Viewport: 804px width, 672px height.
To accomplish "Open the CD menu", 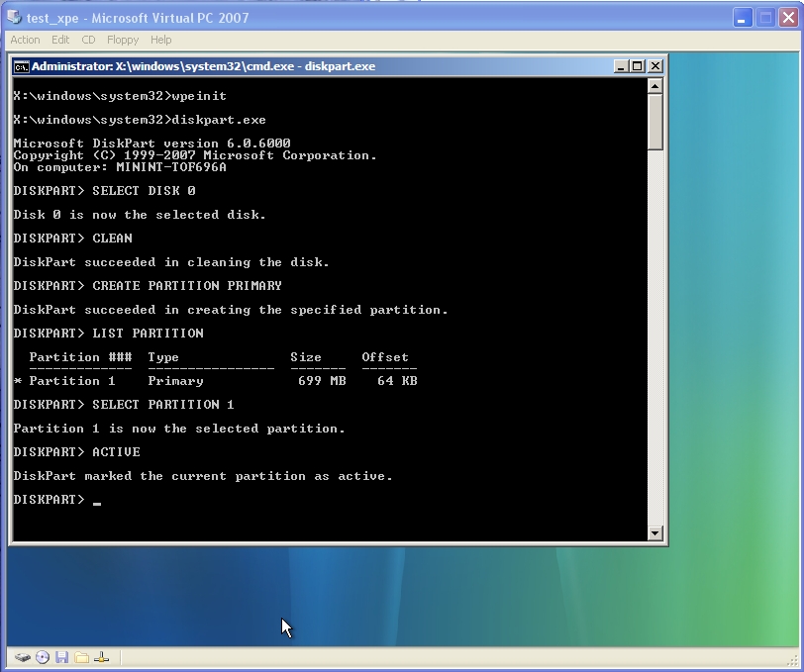I will coord(88,40).
